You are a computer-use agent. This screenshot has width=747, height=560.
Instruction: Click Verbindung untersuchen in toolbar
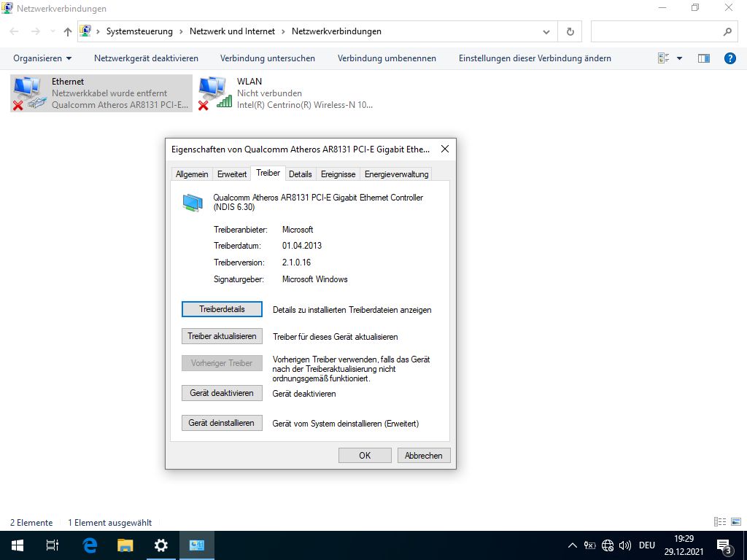pos(268,58)
